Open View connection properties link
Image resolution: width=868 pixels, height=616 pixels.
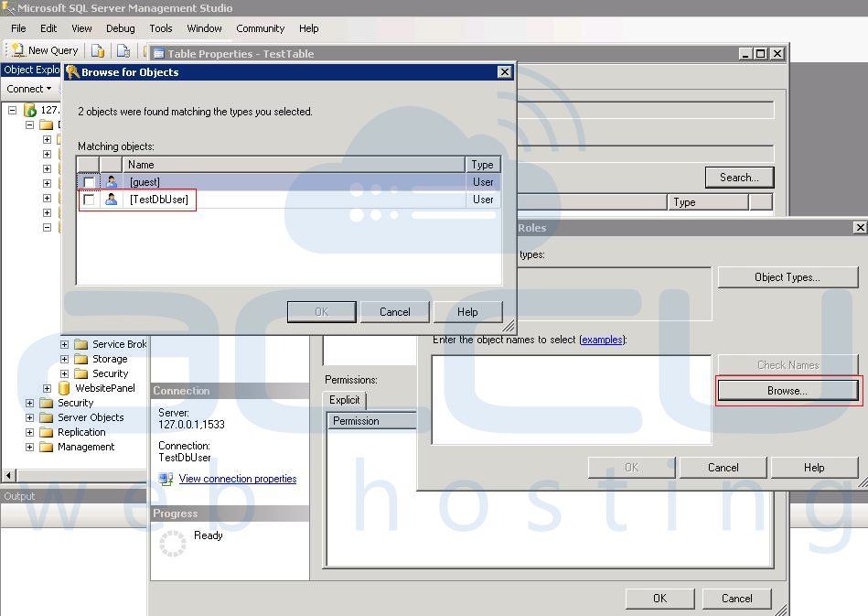pyautogui.click(x=238, y=479)
